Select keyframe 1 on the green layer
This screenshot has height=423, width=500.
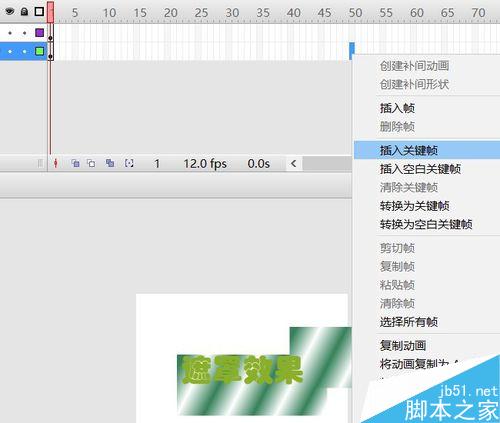(x=50, y=51)
